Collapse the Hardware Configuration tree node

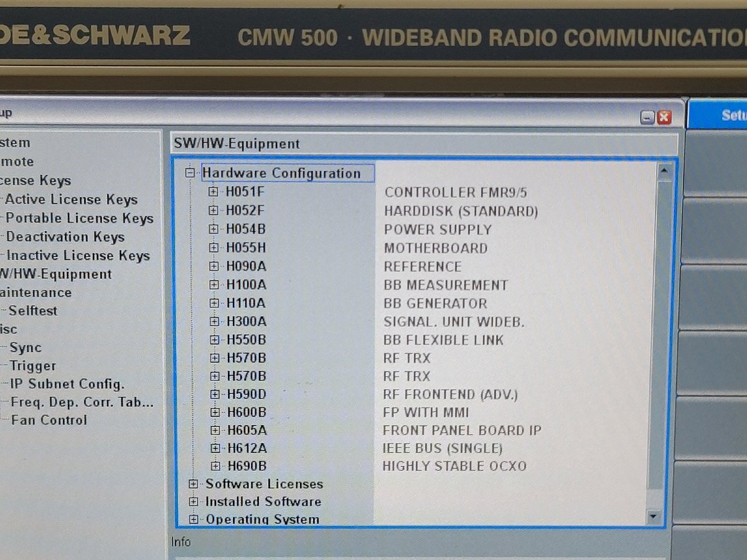[x=190, y=173]
